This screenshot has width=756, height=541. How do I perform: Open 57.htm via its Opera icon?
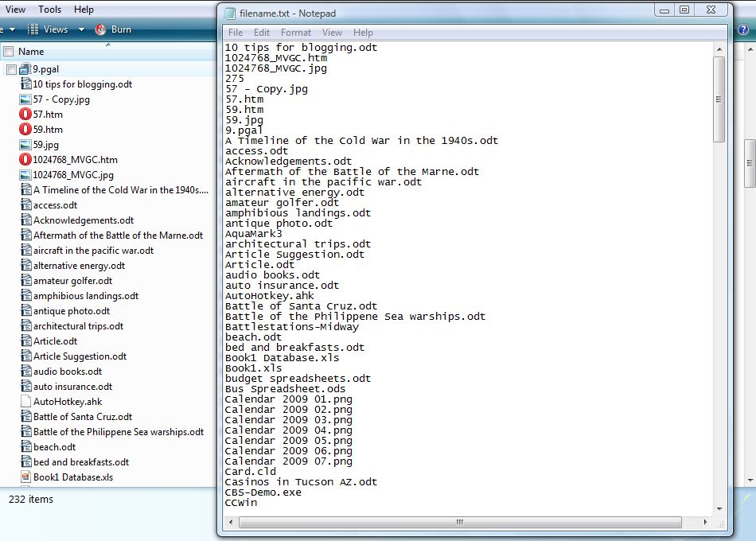(x=26, y=114)
